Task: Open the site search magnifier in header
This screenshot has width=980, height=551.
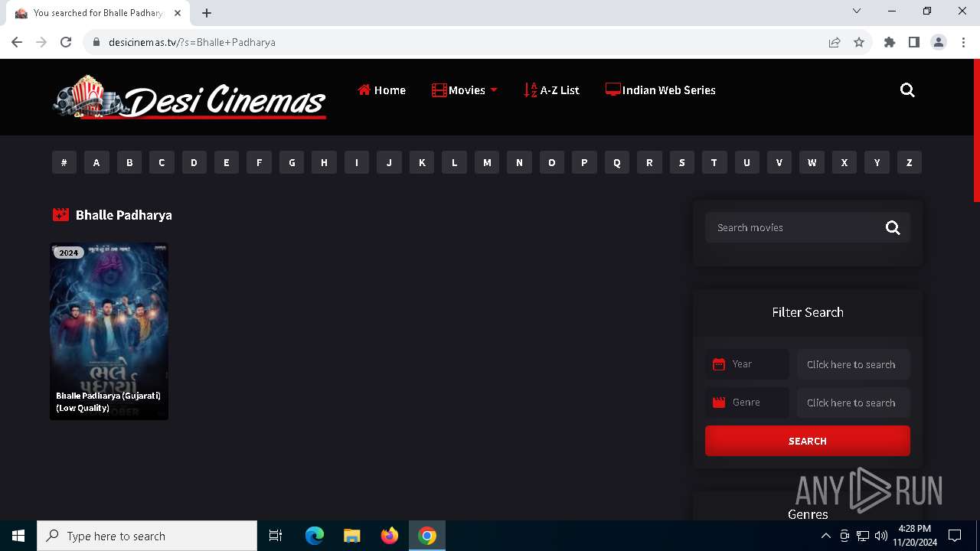Action: (907, 90)
